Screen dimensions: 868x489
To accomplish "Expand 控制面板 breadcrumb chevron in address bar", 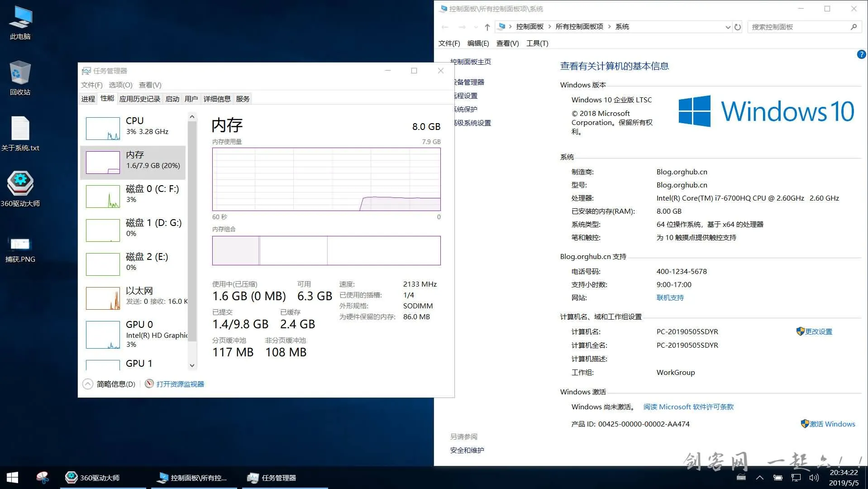I will [x=550, y=27].
